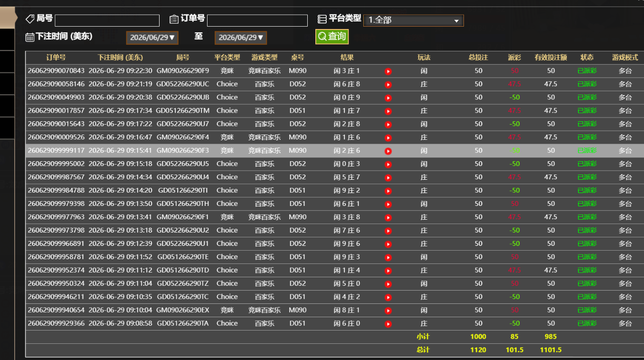Play video replay for order 260629090017857
Image resolution: width=644 pixels, height=360 pixels.
pos(388,111)
